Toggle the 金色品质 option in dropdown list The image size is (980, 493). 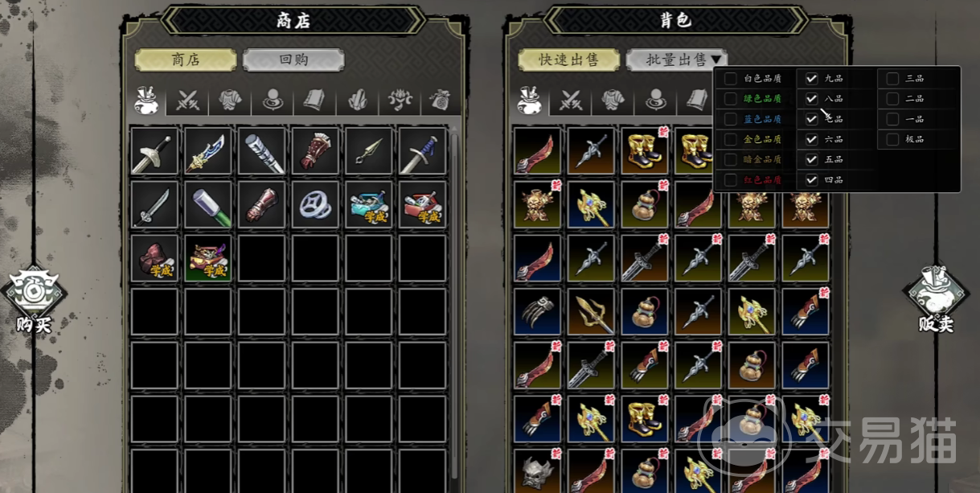click(730, 139)
